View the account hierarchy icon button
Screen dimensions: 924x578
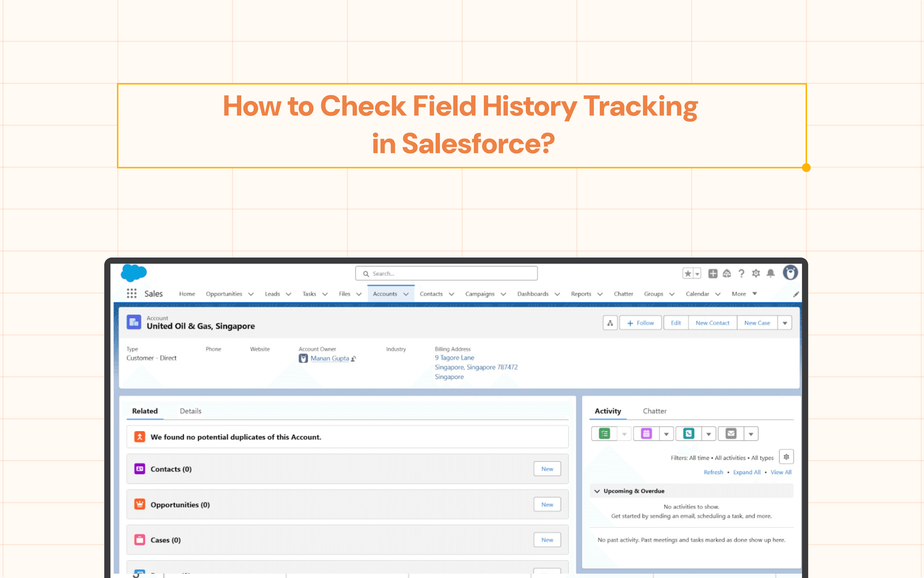click(610, 323)
